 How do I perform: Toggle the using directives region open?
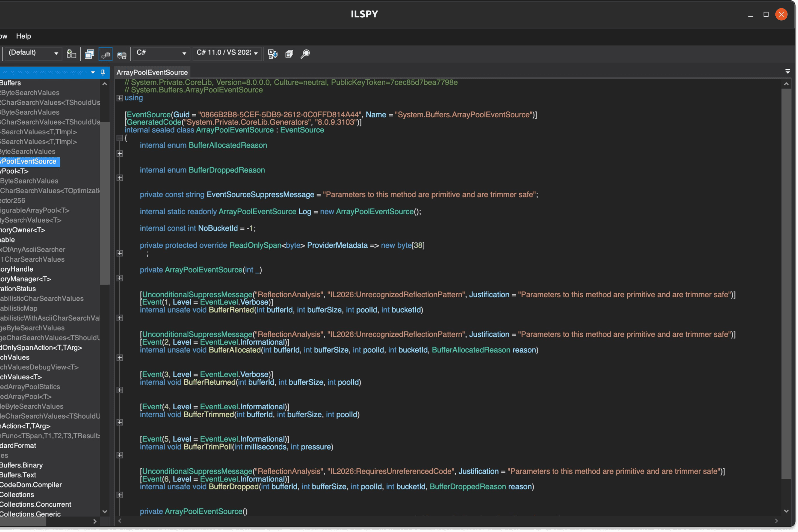(119, 98)
